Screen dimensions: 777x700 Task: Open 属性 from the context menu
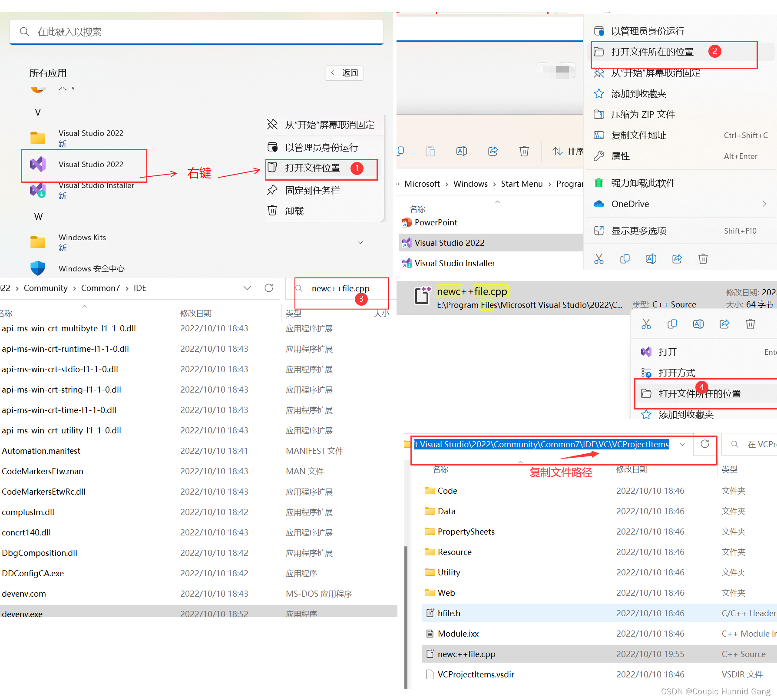[x=681, y=156]
